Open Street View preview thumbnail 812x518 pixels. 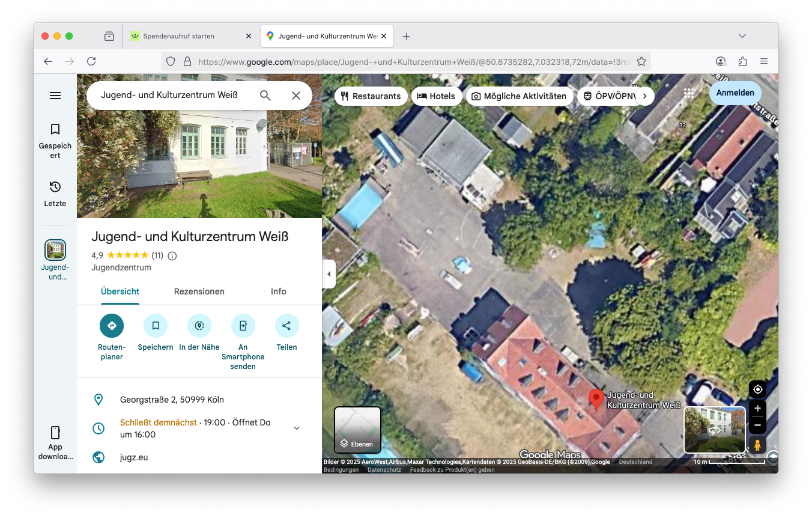[715, 430]
